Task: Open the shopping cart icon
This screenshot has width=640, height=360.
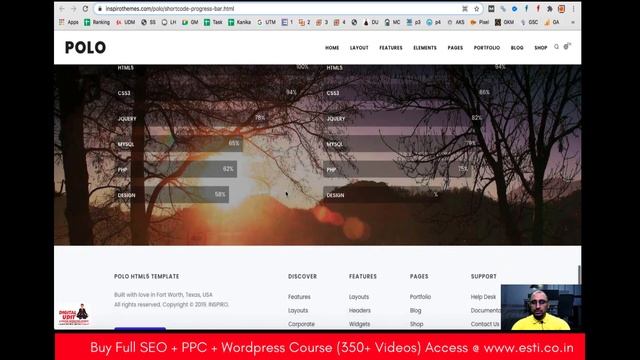Action: click(x=567, y=47)
